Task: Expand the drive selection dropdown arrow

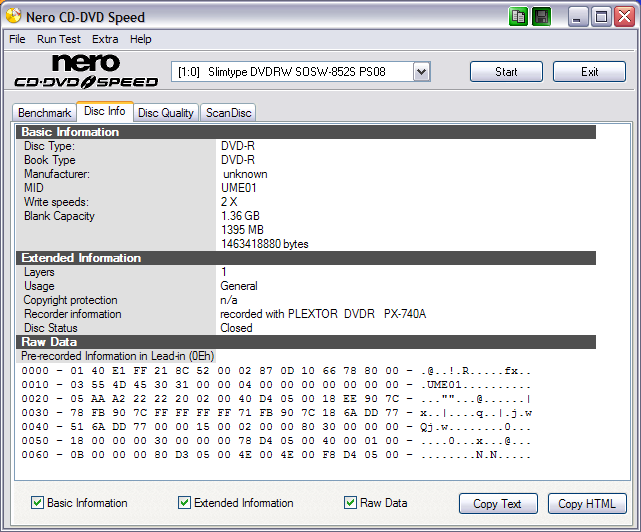Action: [421, 72]
